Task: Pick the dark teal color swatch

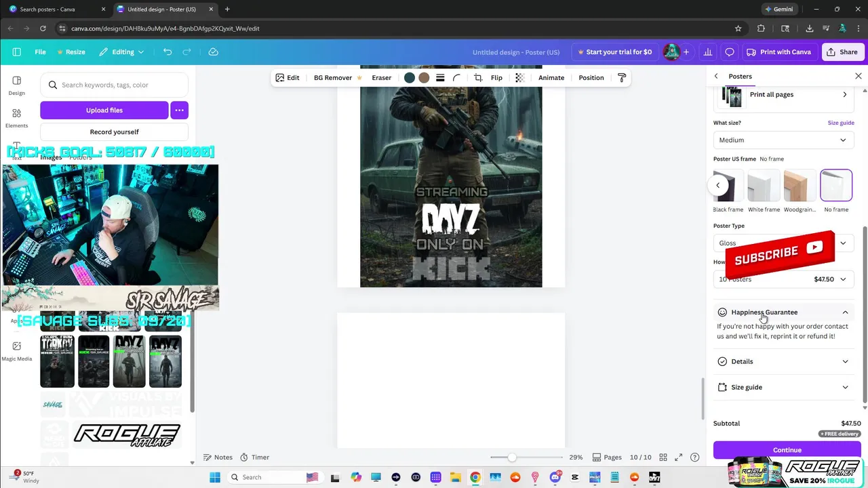Action: (409, 78)
